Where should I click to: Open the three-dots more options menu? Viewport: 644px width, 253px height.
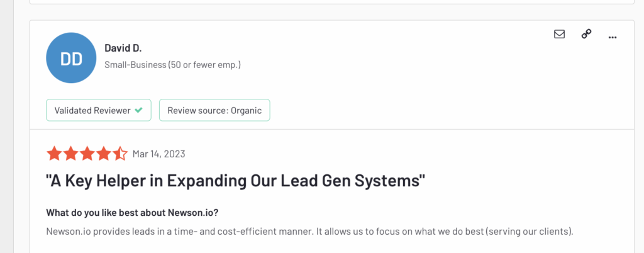point(613,37)
